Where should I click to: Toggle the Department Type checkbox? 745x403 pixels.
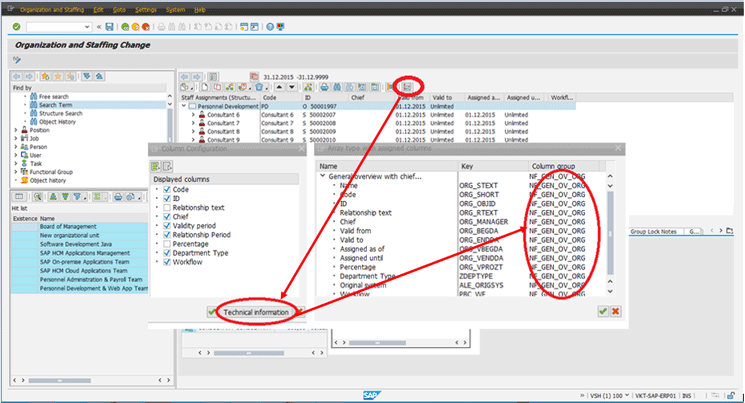(x=166, y=254)
